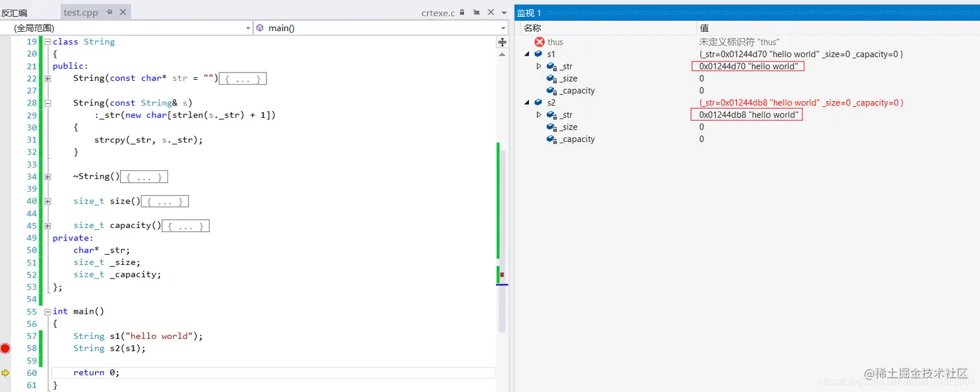The height and width of the screenshot is (392, 980).
Task: Collapse the String copy constructor block
Action: pyautogui.click(x=47, y=103)
